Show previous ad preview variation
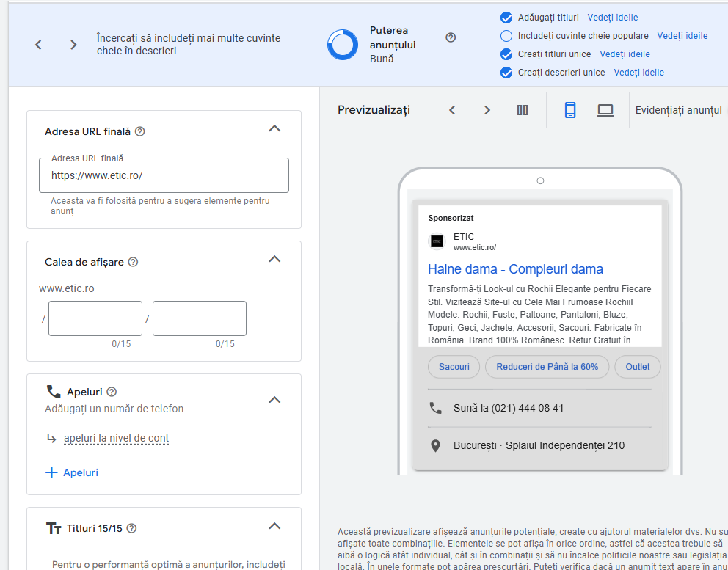 pos(452,110)
